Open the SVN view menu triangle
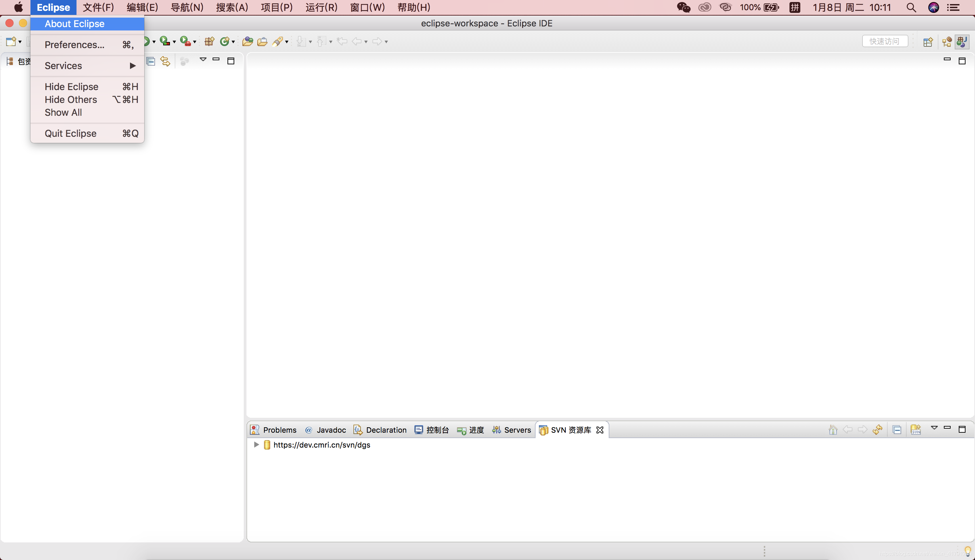 934,428
